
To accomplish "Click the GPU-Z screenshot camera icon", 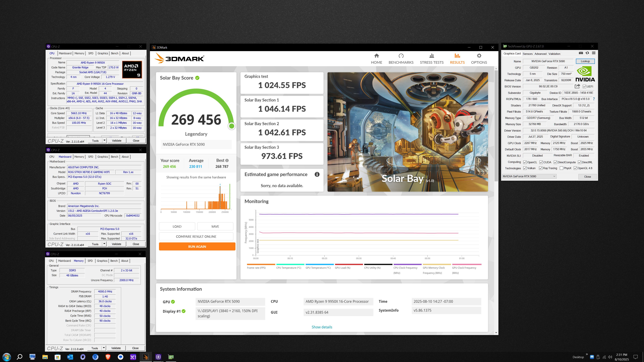I will point(581,53).
